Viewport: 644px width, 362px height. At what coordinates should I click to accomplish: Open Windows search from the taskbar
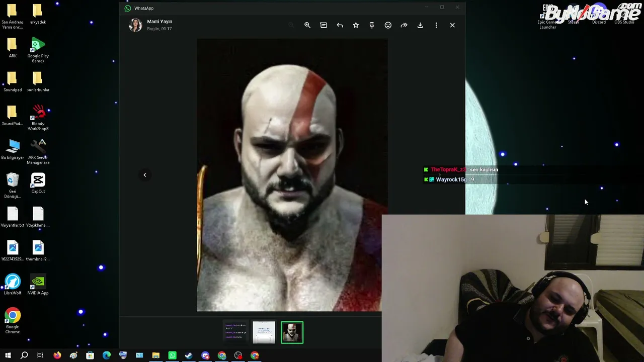[x=24, y=355]
